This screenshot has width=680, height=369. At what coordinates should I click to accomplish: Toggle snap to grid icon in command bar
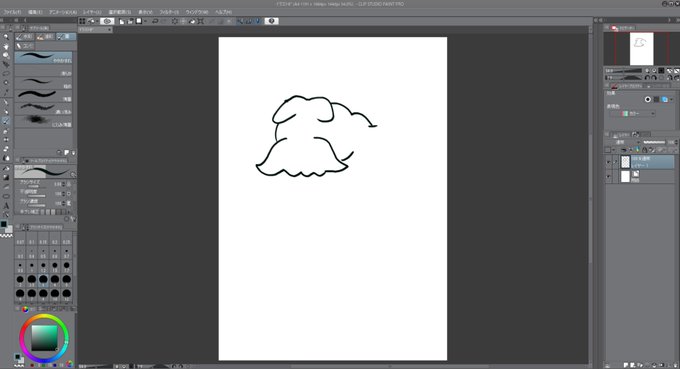258,21
